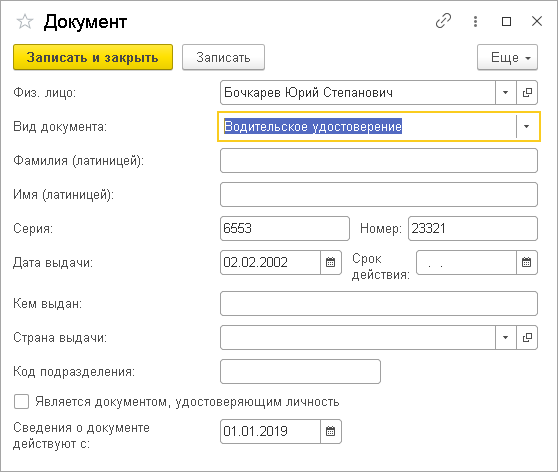Copy link to this document via chain icon
Viewport: 558px width, 472px height.
443,21
